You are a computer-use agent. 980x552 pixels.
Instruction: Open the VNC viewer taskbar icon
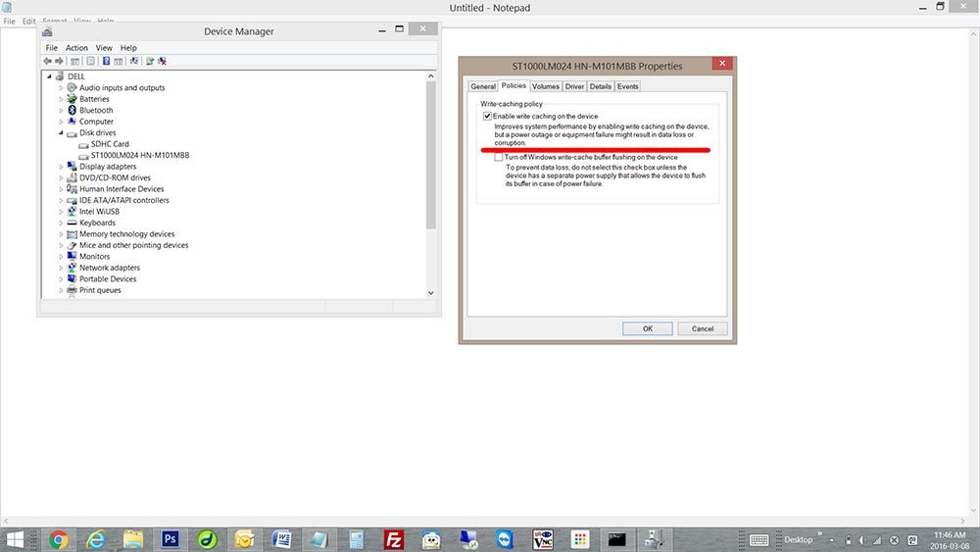(543, 539)
